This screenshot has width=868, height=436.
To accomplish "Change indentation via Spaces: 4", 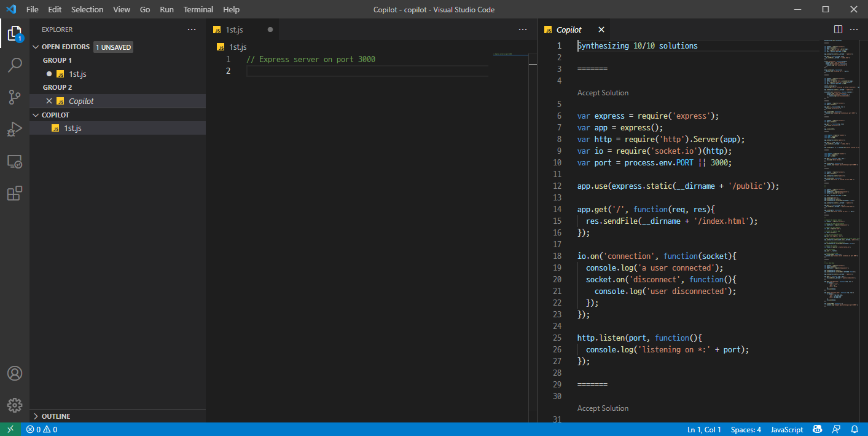I will coord(746,429).
